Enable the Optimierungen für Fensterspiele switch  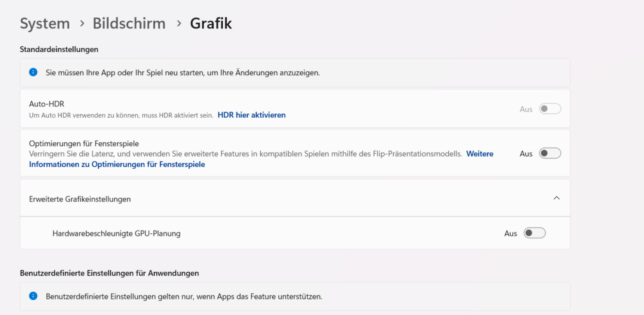click(x=550, y=153)
